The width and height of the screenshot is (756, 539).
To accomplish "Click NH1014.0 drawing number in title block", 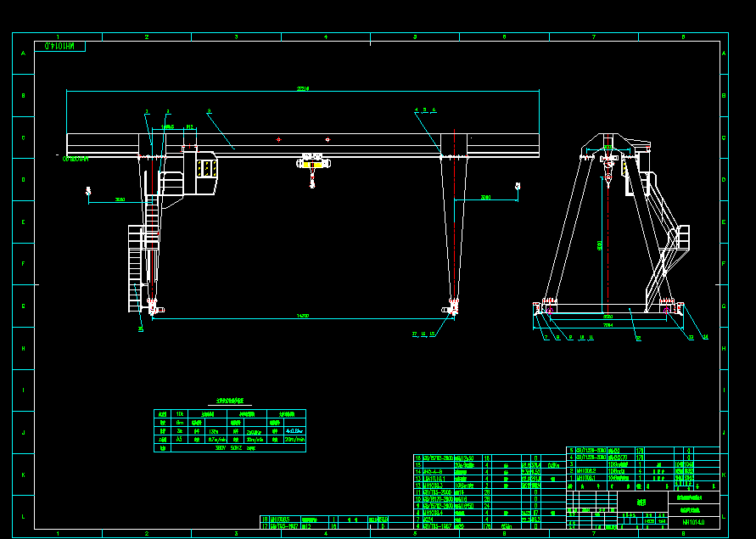I will (x=694, y=522).
